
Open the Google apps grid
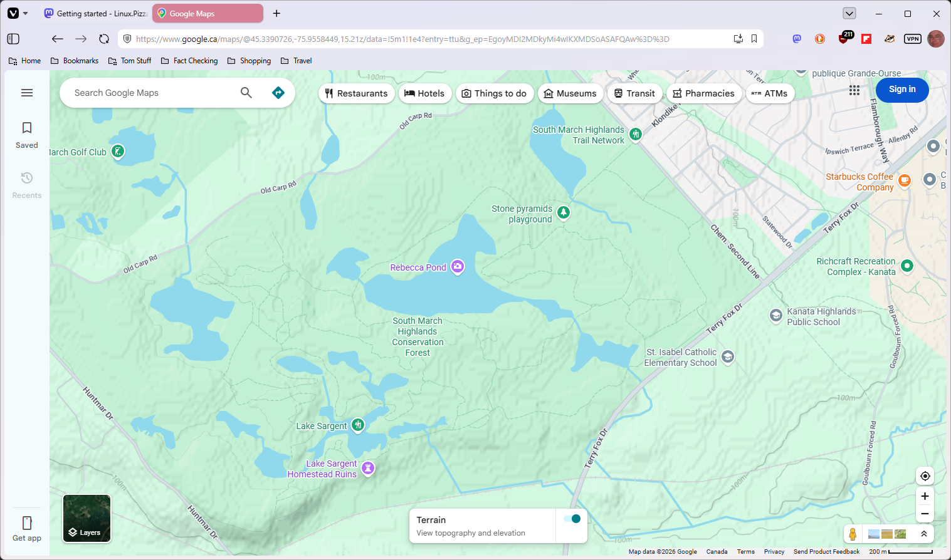[x=854, y=90]
